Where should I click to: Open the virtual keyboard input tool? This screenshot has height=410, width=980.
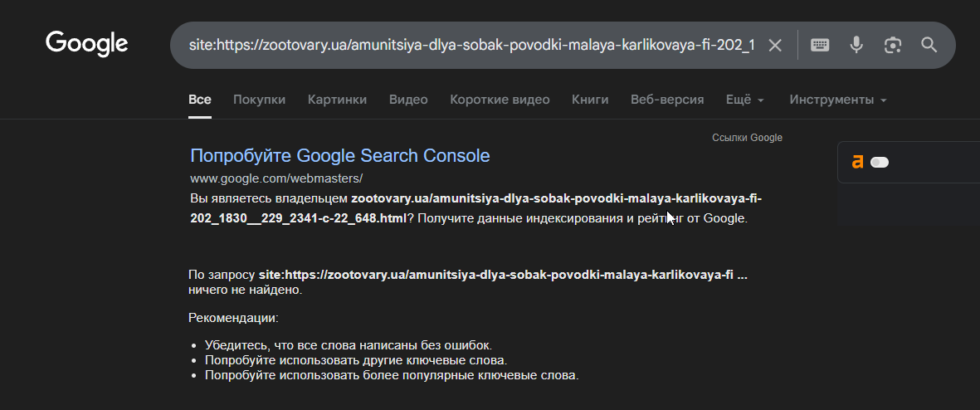(x=820, y=45)
